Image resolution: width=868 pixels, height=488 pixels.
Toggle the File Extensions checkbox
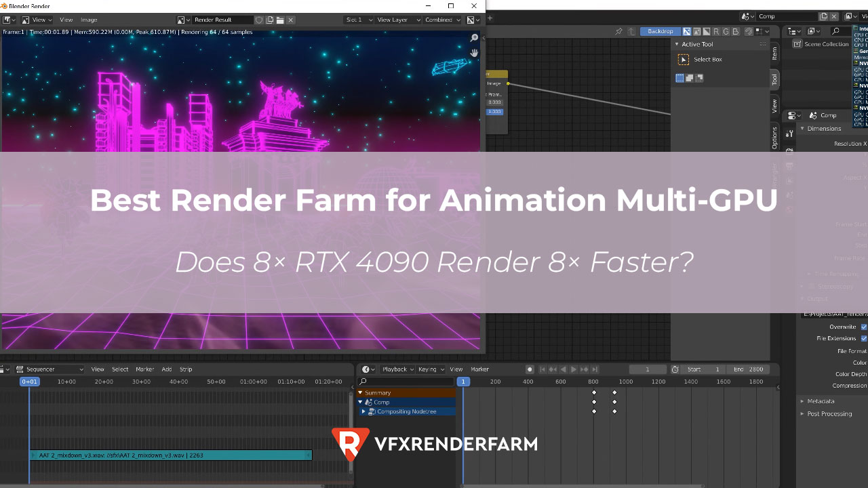[864, 338]
